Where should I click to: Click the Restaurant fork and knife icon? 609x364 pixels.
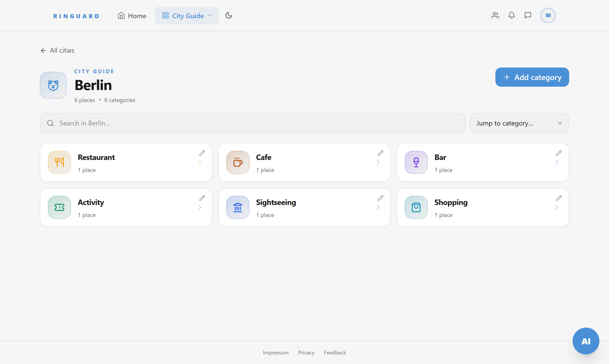pos(59,162)
